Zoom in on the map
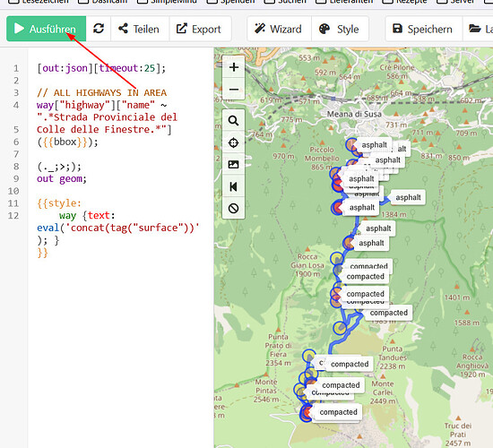 (234, 67)
